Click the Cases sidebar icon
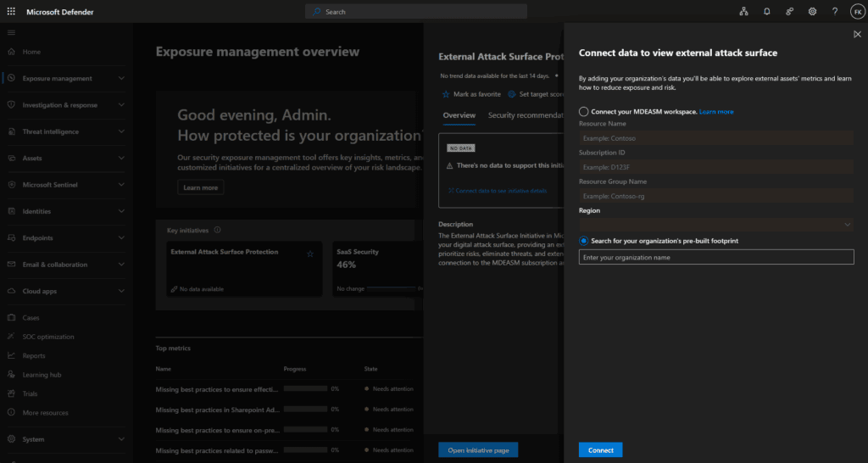The height and width of the screenshot is (463, 868). tap(11, 317)
